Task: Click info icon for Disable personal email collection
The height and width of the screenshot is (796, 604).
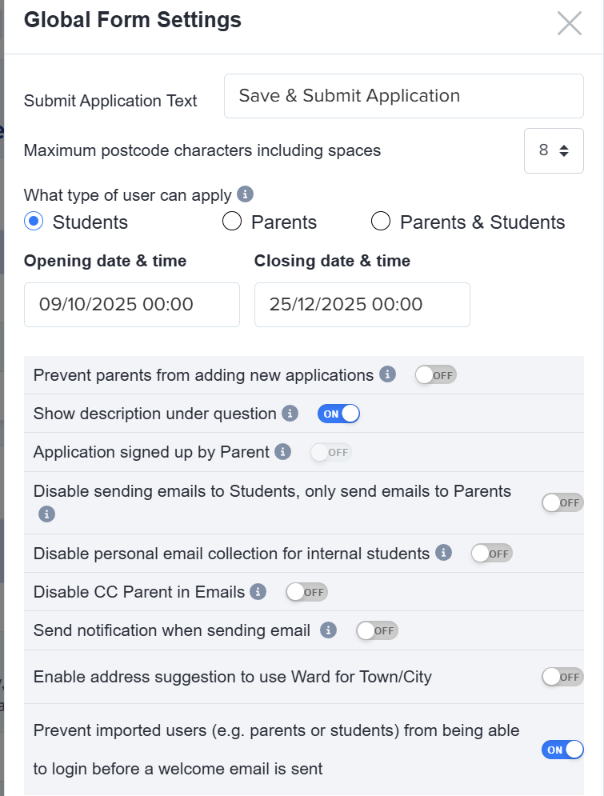Action: [x=444, y=553]
